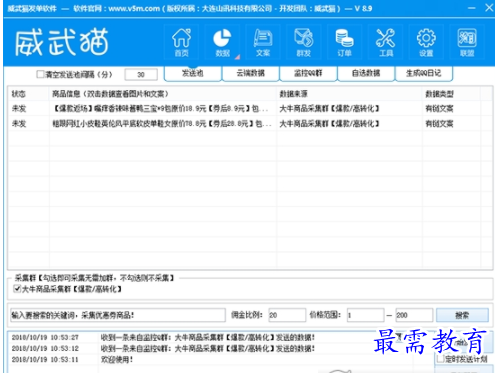Click the 数据类型 column header
The image size is (495, 373).
pyautogui.click(x=451, y=94)
